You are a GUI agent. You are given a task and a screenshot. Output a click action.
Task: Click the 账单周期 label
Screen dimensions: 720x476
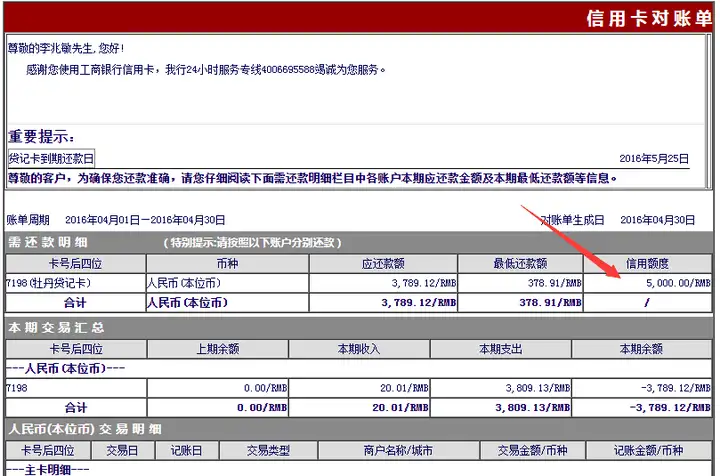28,220
